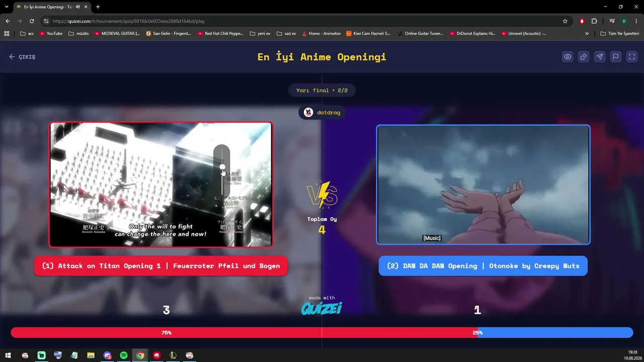Open the yeni ev bookmark folder
The image size is (644, 362).
coord(260,34)
